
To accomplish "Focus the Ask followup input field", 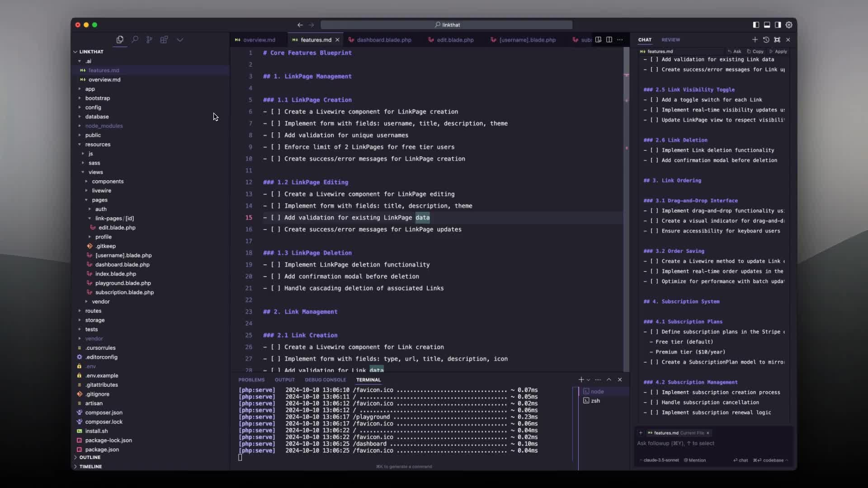I will [713, 443].
